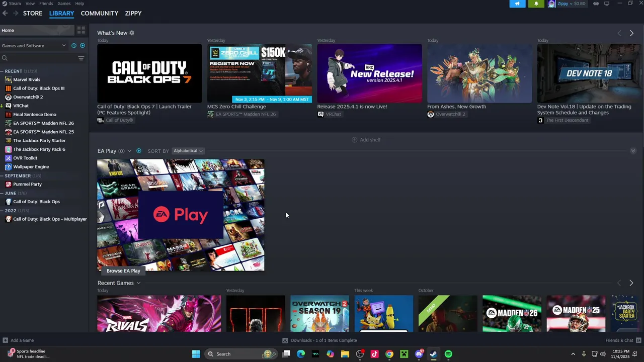The image size is (644, 362).
Task: Open the EA Play shelf dropdown
Action: point(129,151)
